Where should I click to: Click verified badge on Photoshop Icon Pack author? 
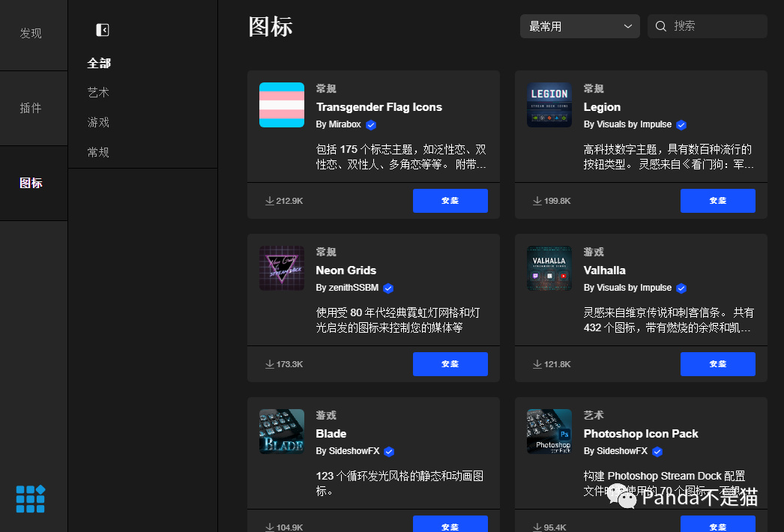[x=657, y=452]
